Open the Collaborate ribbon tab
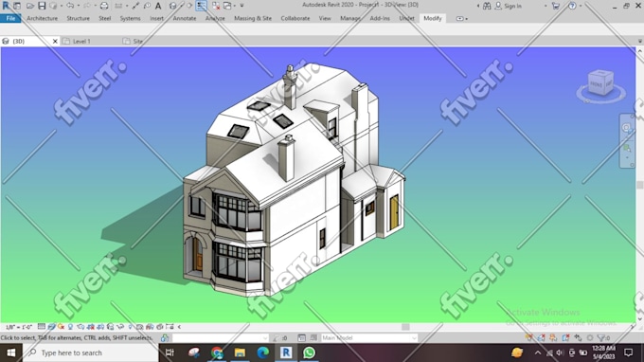The image size is (644, 362). point(295,19)
